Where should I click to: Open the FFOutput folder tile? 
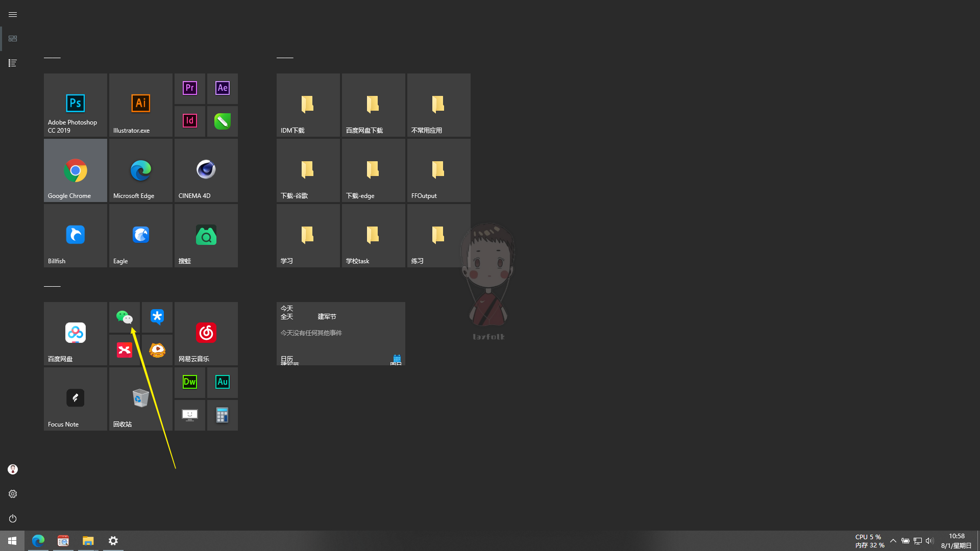coord(438,170)
